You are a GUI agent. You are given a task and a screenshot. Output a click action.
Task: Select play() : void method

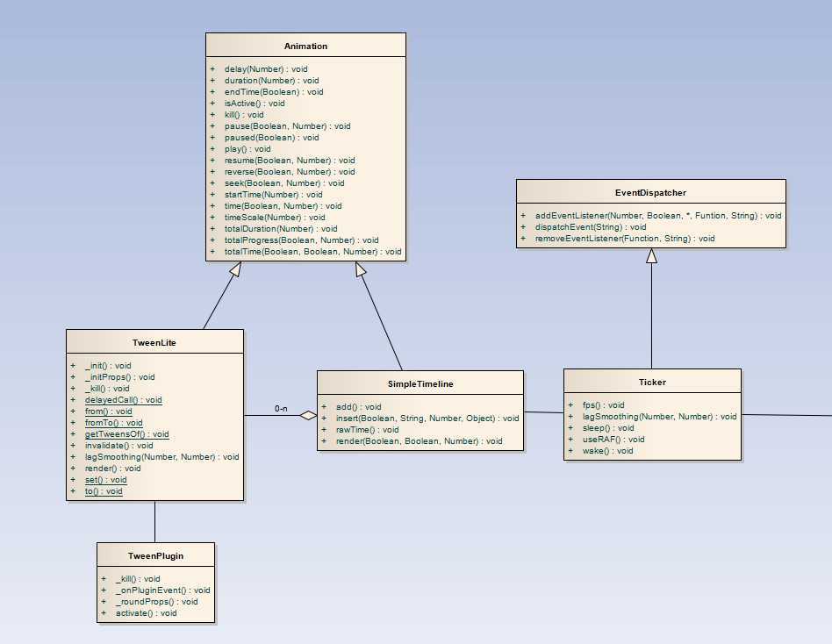247,149
